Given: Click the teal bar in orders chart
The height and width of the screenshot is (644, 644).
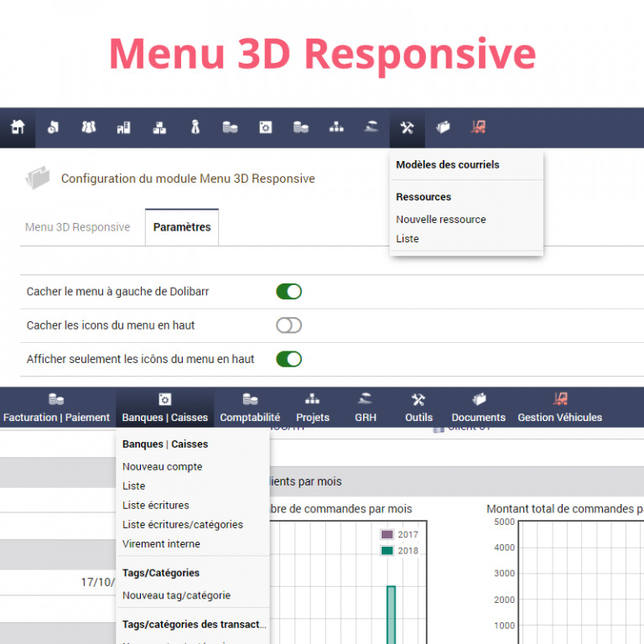Looking at the screenshot, I should pyautogui.click(x=391, y=615).
